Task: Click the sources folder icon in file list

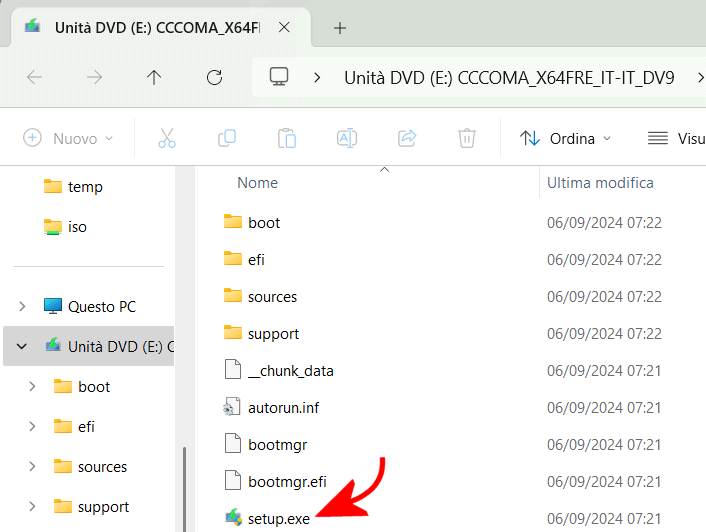Action: (233, 295)
